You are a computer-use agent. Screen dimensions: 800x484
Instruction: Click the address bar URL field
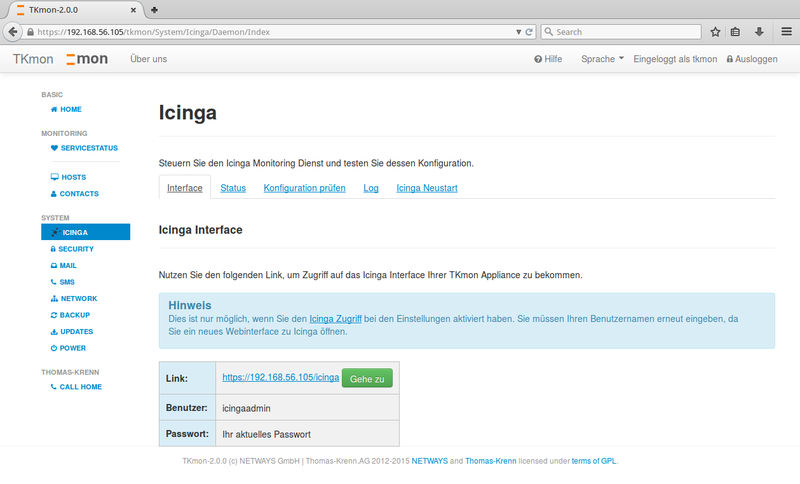point(276,32)
